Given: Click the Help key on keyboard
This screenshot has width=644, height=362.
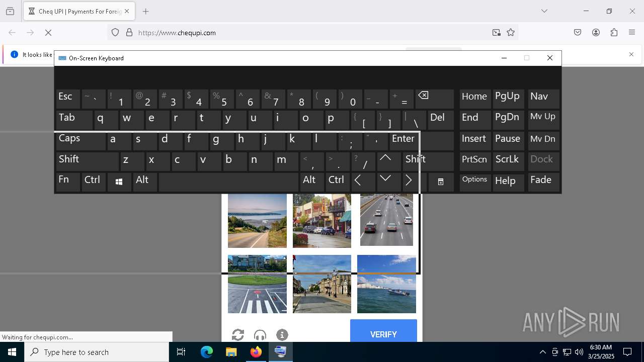Looking at the screenshot, I should 508,182.
